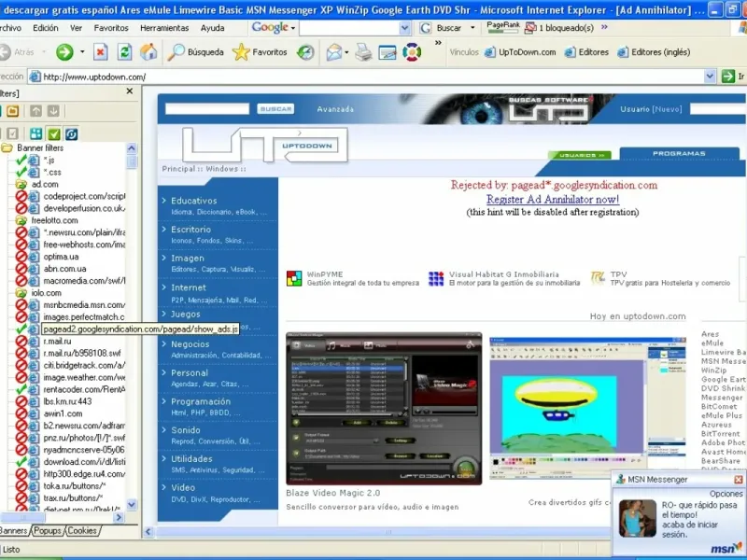Click the Visual Habitat G Inmobiliaria icon
747x560 pixels.
tap(436, 278)
